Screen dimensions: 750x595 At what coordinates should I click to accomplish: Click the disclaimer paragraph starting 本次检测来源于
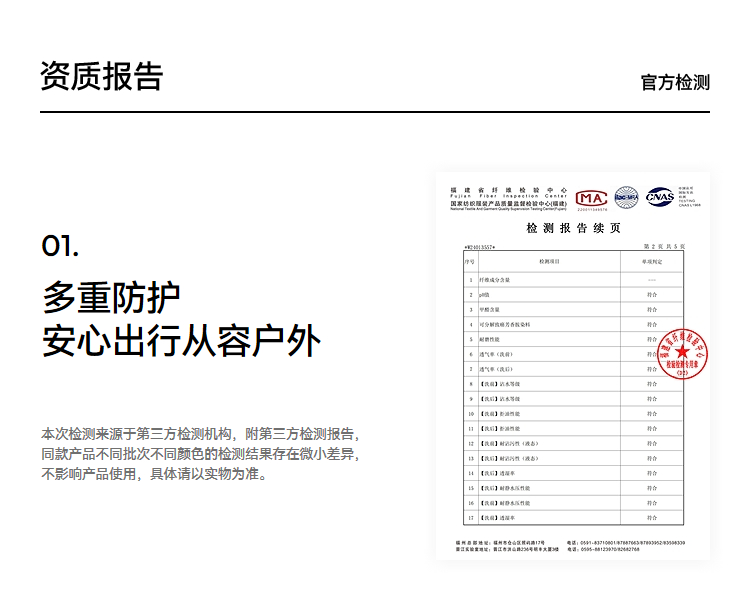(199, 453)
